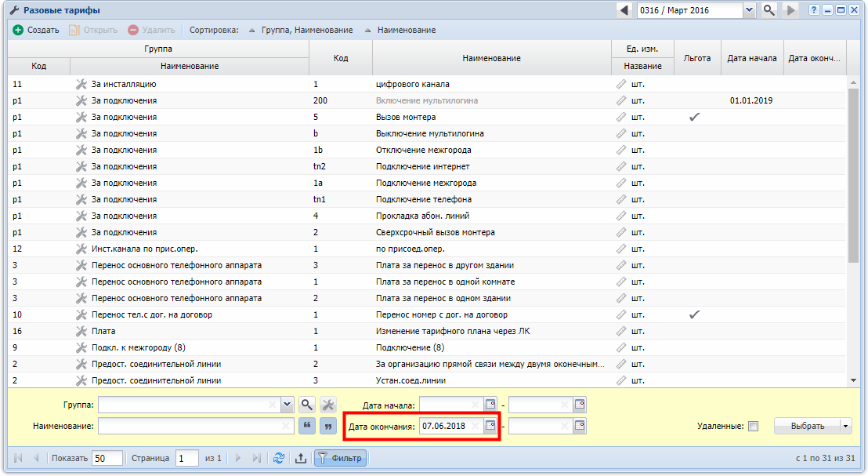This screenshot has width=868, height=476.
Task: Go to the last page icon
Action: click(x=256, y=458)
